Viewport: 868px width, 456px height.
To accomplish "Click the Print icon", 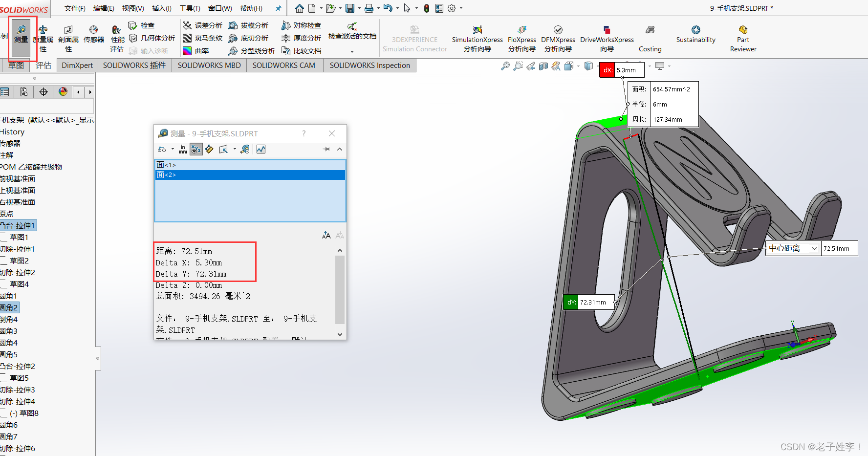I will [x=369, y=8].
